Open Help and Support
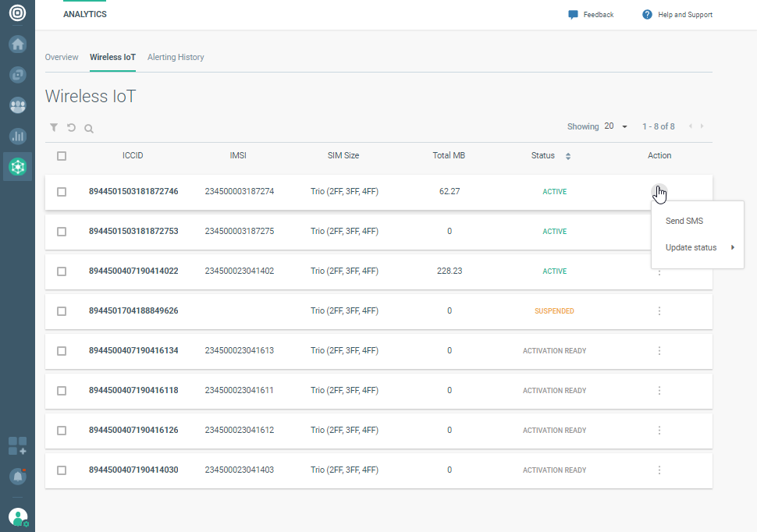Image resolution: width=757 pixels, height=532 pixels. point(677,15)
